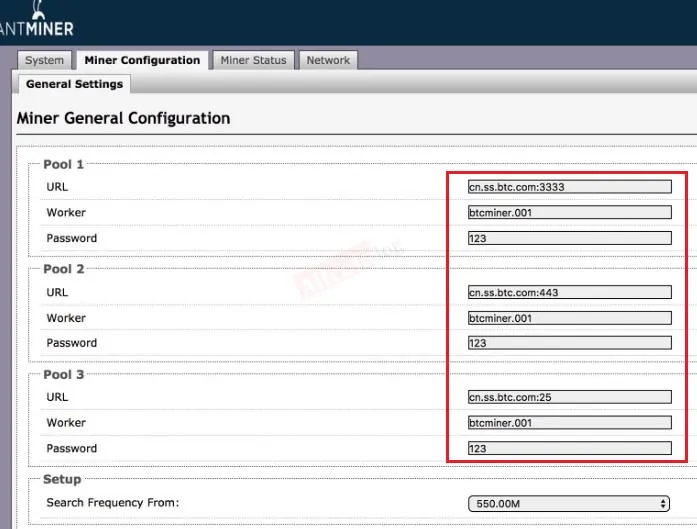This screenshot has width=697, height=529.
Task: Edit the Pool 1 Worker field
Action: 569,212
